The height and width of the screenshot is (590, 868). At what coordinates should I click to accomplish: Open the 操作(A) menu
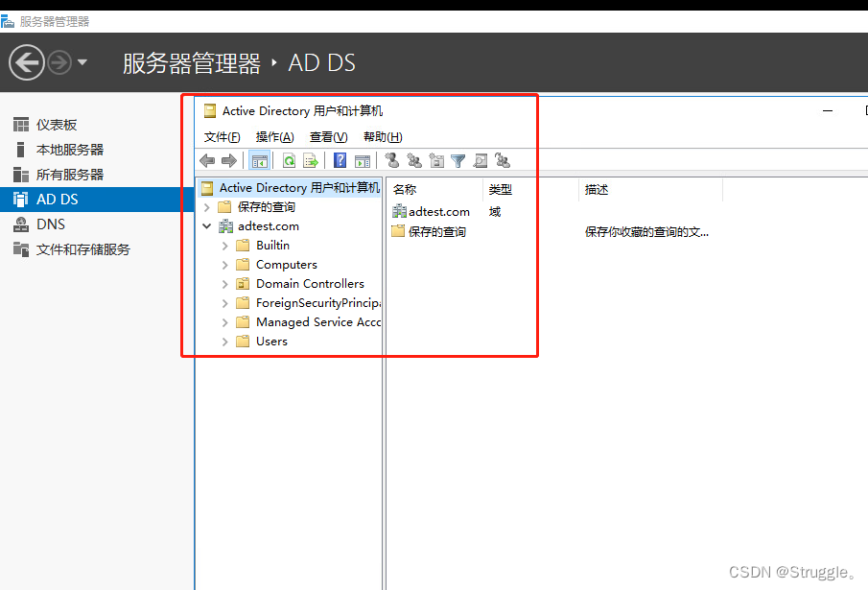pos(274,137)
